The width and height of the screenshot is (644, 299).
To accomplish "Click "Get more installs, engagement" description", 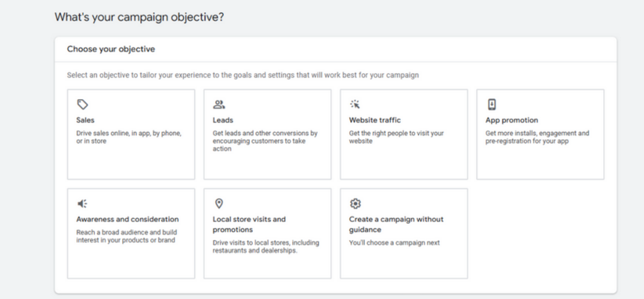I will tap(537, 137).
